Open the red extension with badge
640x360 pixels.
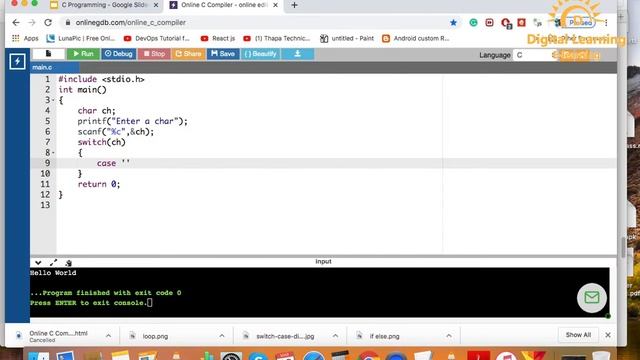pyautogui.click(x=506, y=23)
